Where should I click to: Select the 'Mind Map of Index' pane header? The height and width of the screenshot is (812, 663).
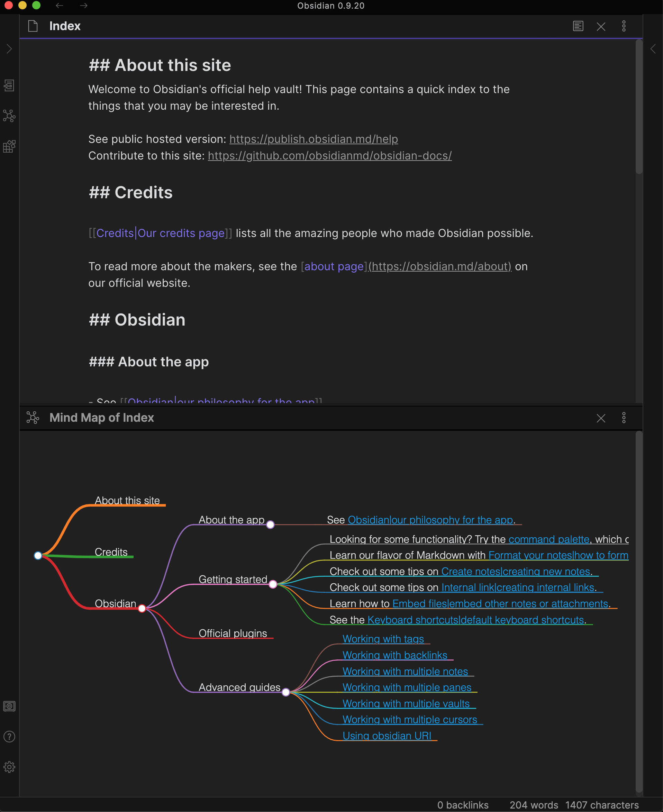coord(101,418)
